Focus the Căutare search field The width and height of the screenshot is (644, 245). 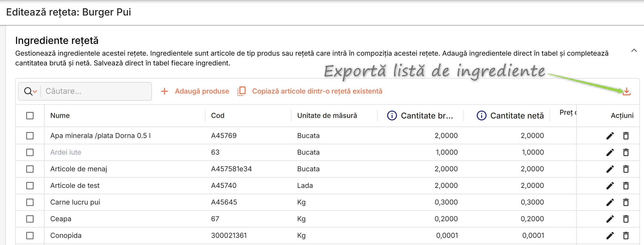[x=96, y=91]
